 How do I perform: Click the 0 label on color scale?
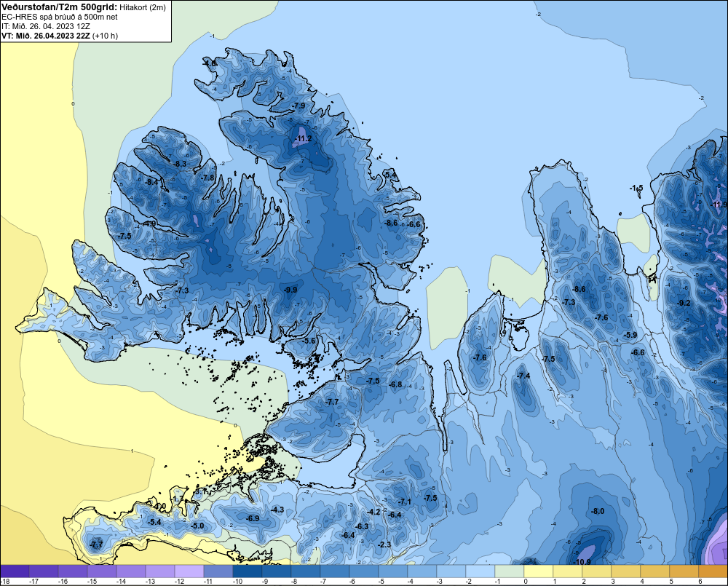pyautogui.click(x=526, y=582)
